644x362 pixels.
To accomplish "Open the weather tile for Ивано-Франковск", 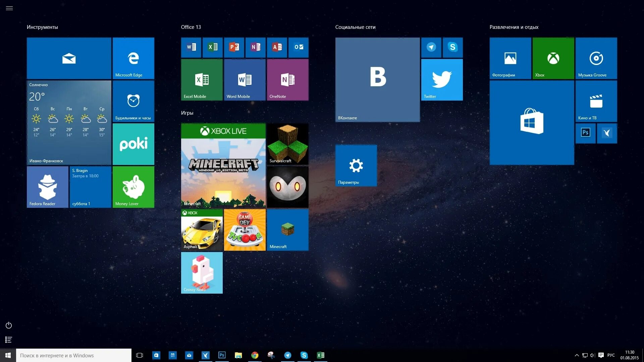I will 69,123.
